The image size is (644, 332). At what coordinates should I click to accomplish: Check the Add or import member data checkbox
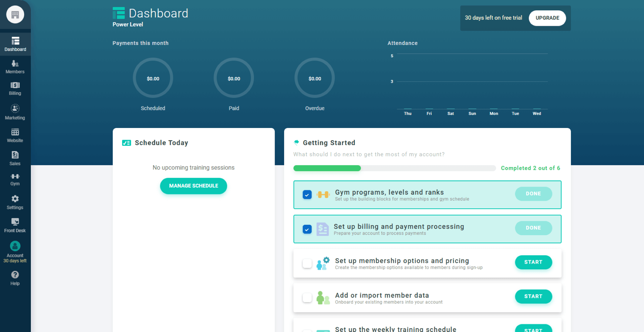point(307,297)
